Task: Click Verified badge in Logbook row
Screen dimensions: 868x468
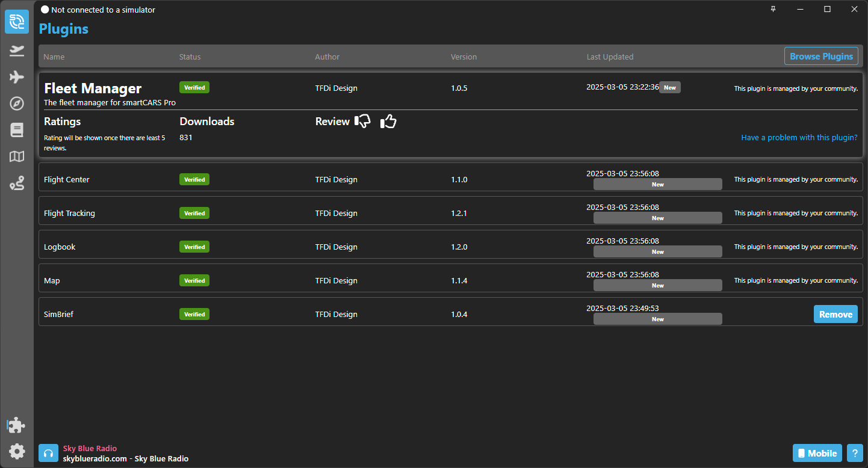Action: click(194, 247)
